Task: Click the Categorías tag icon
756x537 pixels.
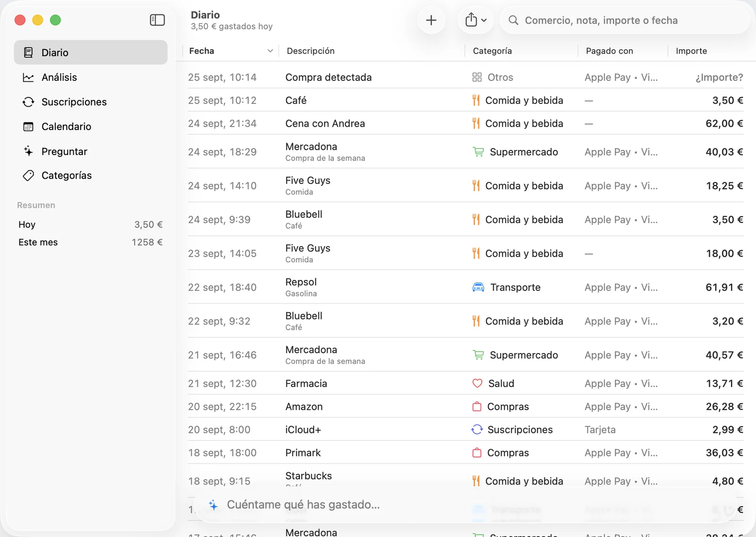Action: [x=28, y=175]
